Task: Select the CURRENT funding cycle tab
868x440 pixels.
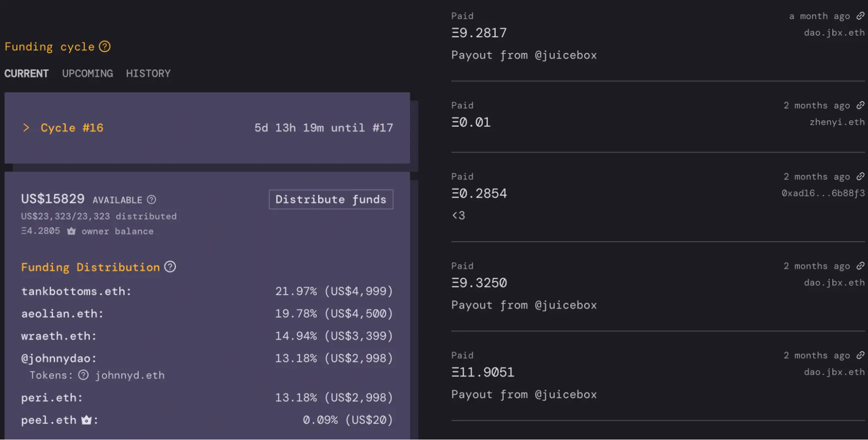Action: pyautogui.click(x=26, y=73)
